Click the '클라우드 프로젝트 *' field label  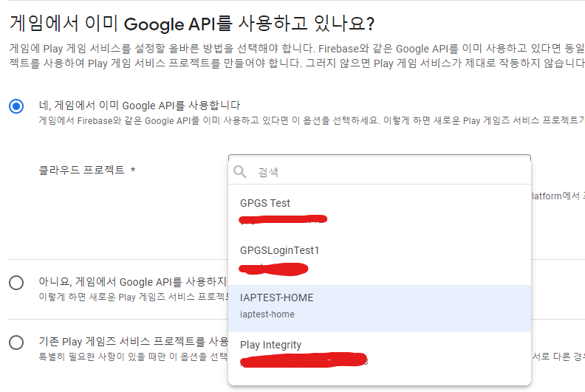pos(87,170)
